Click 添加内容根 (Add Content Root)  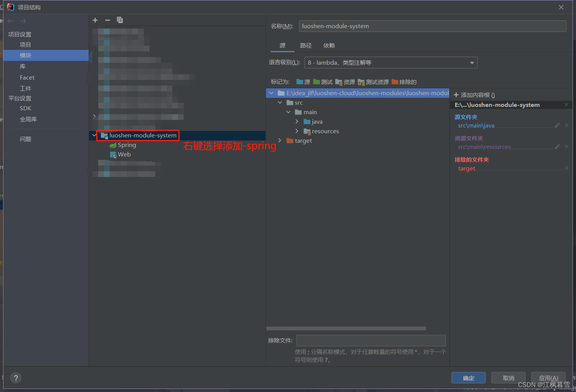tap(474, 95)
